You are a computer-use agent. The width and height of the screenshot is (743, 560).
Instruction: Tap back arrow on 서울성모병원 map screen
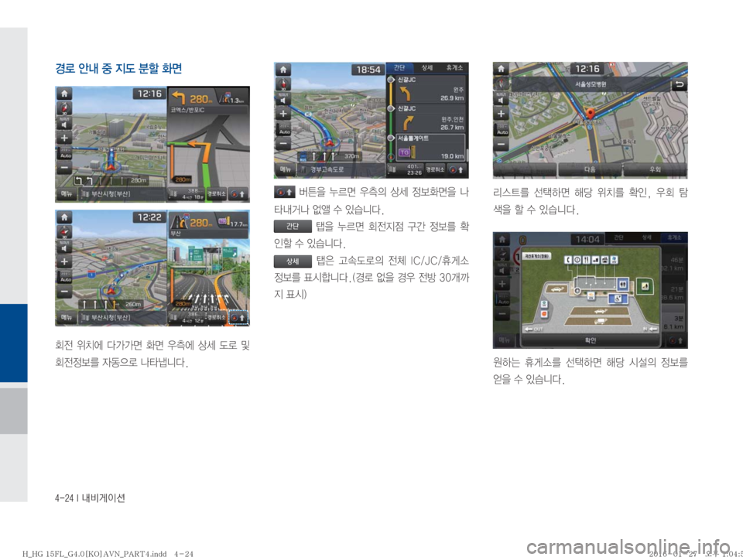680,85
